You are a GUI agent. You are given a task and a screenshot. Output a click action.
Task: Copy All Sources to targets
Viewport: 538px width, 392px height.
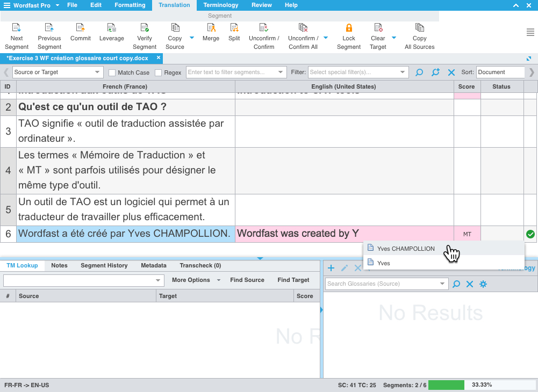tap(420, 28)
